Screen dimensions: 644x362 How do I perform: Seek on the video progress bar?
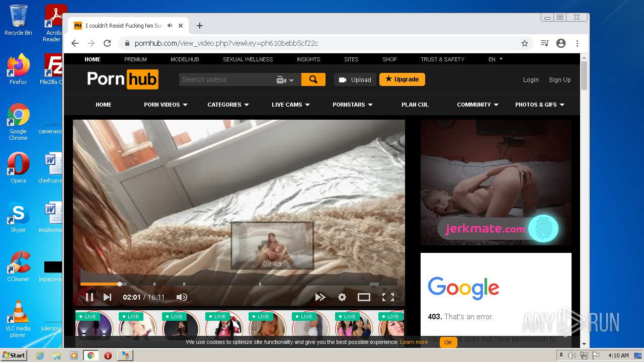pos(239,284)
